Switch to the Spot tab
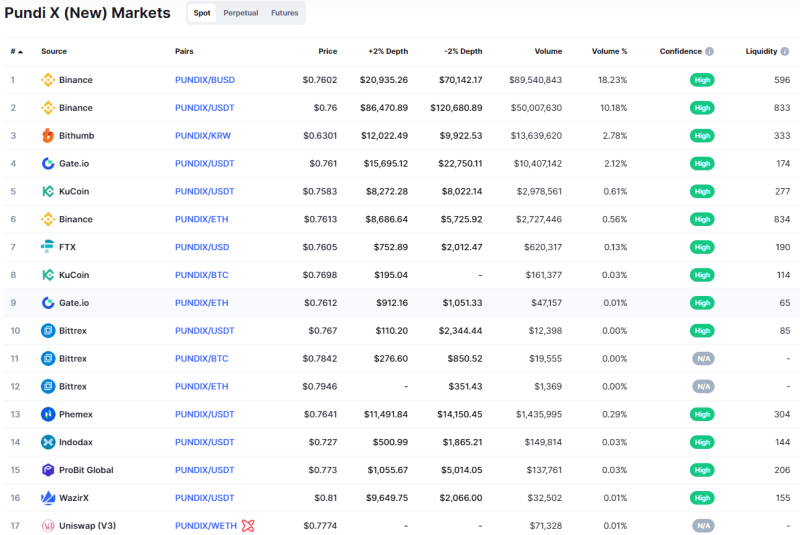 pos(202,13)
